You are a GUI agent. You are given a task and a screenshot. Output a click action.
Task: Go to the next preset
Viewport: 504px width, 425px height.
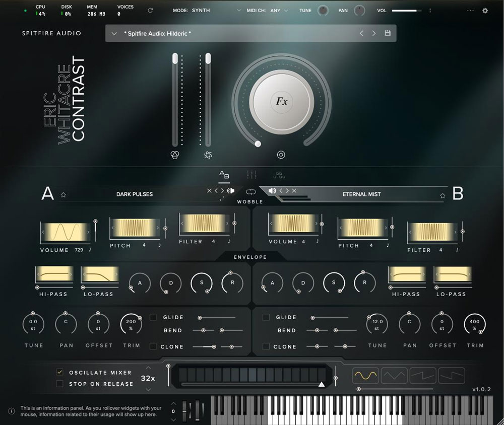click(374, 33)
